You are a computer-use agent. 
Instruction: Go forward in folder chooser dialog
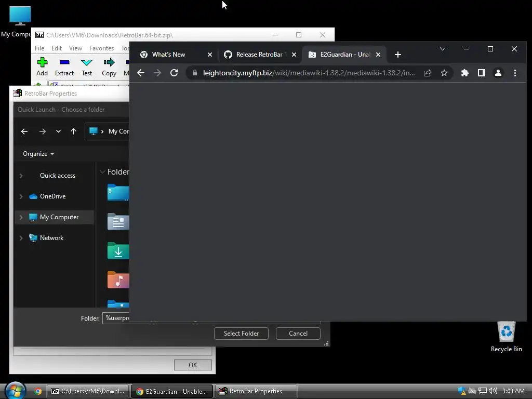[43, 131]
